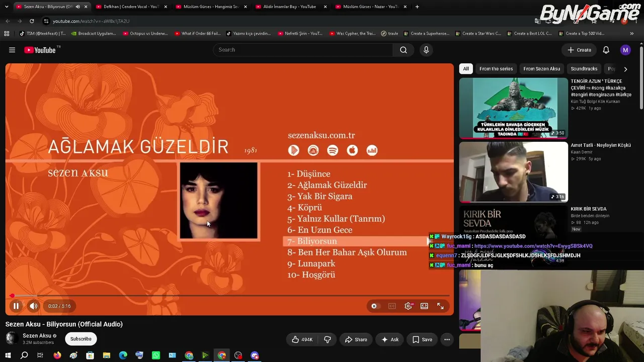The width and height of the screenshot is (644, 362).
Task: Select the From Sezen Aksu chip
Action: pyautogui.click(x=541, y=69)
